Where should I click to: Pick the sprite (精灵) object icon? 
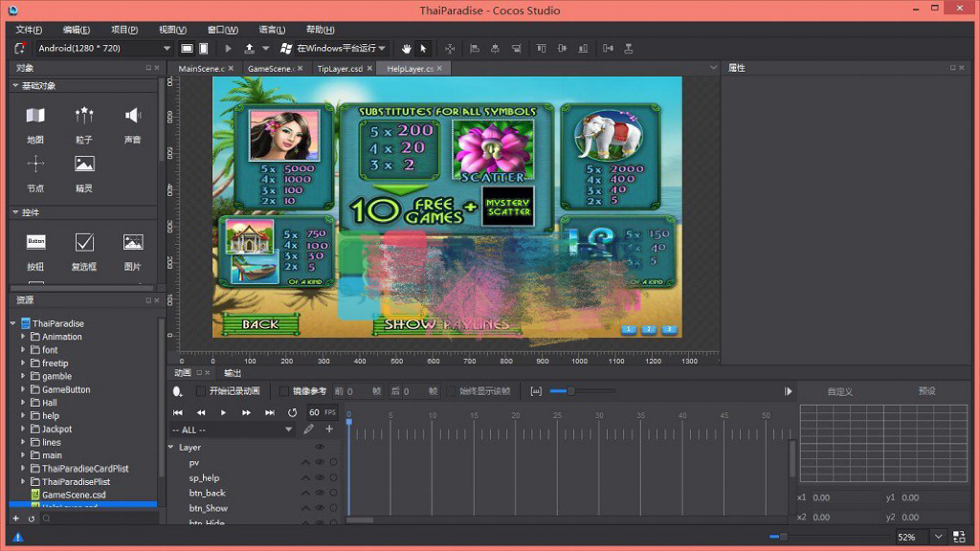84,165
